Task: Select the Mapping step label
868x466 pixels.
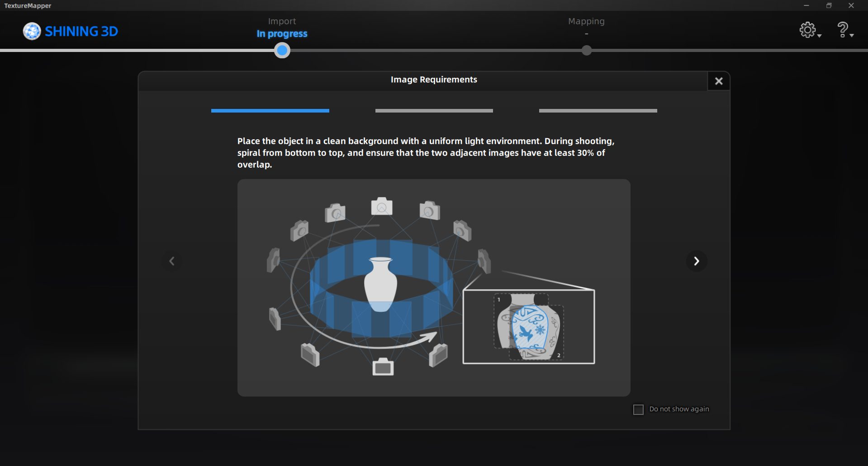Action: (586, 21)
